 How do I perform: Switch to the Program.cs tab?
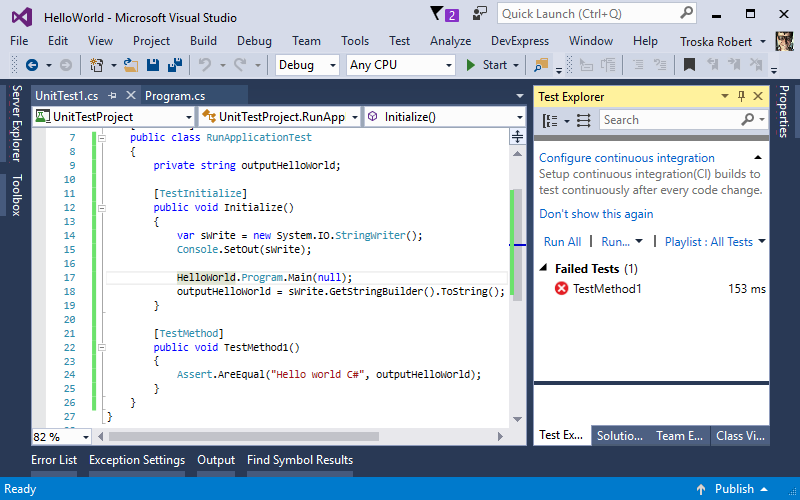point(175,96)
